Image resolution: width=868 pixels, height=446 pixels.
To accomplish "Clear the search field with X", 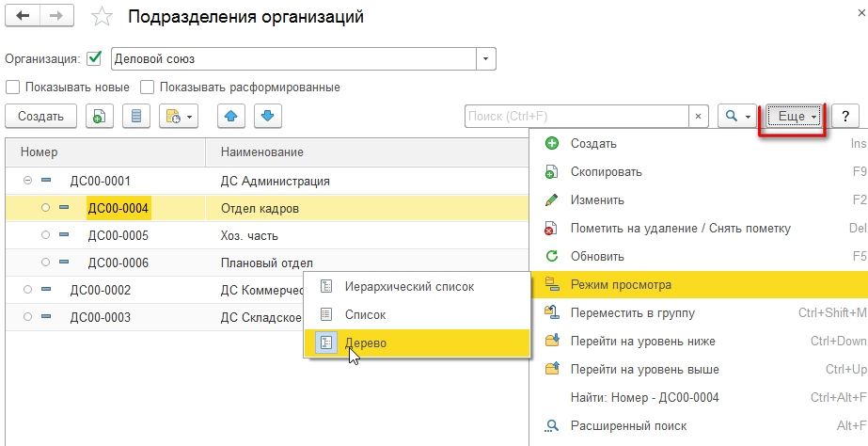I will 698,117.
